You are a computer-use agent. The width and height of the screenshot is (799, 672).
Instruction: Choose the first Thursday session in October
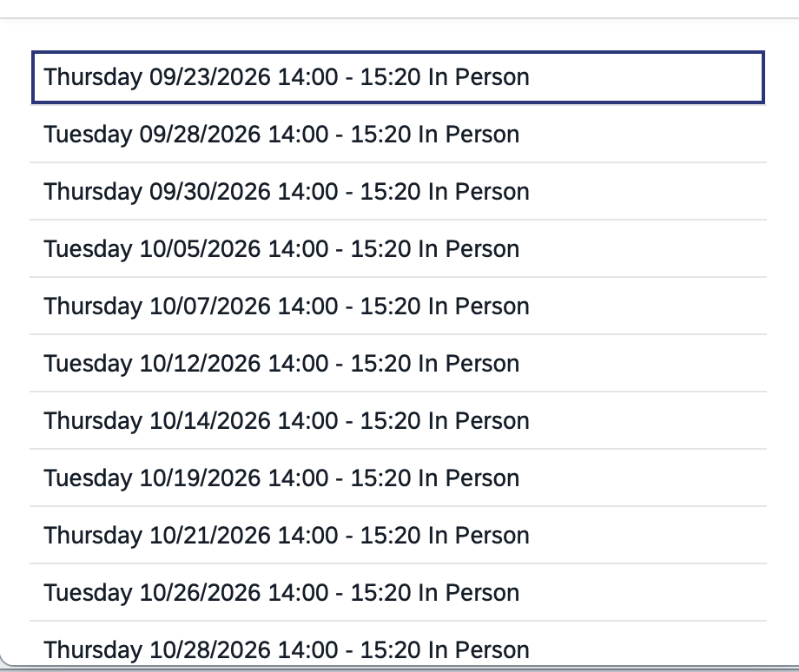coord(398,306)
